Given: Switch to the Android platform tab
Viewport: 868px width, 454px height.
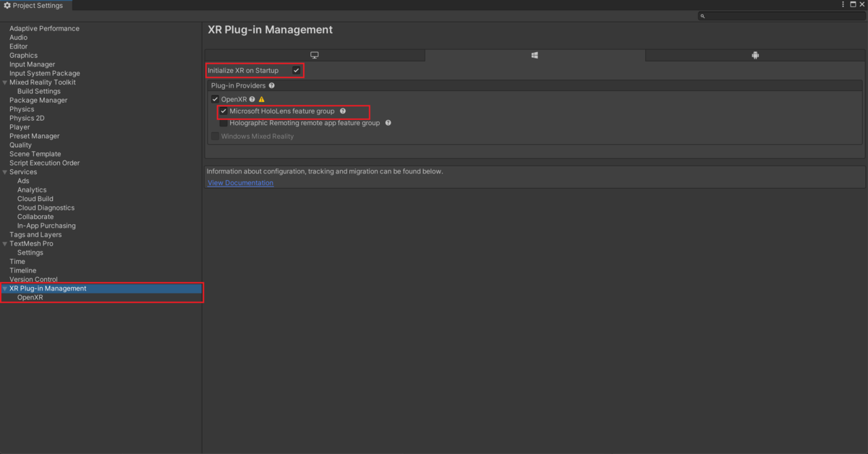Looking at the screenshot, I should click(755, 56).
